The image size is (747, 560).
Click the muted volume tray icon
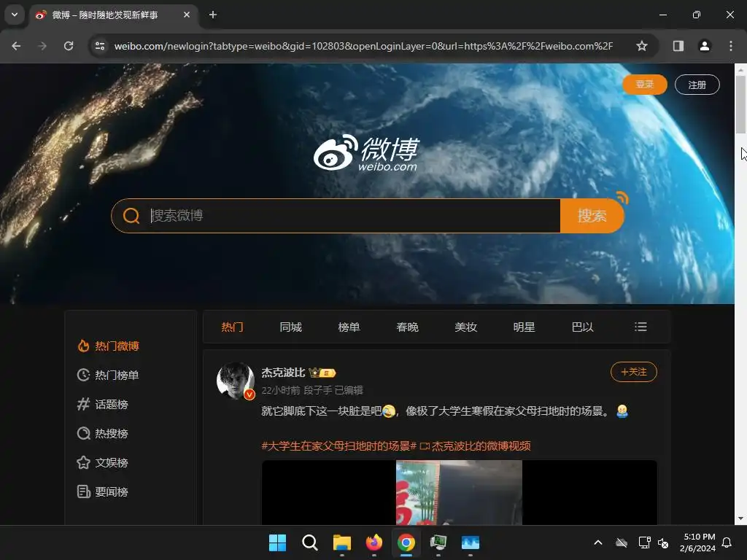coord(663,542)
